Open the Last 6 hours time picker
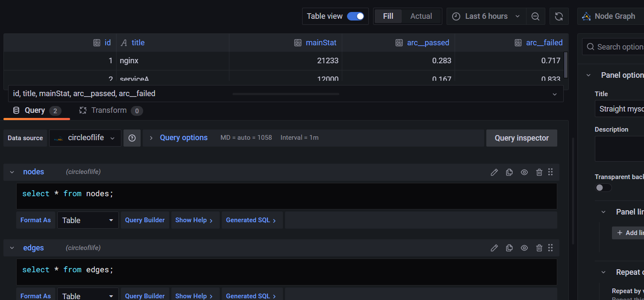 coord(486,16)
